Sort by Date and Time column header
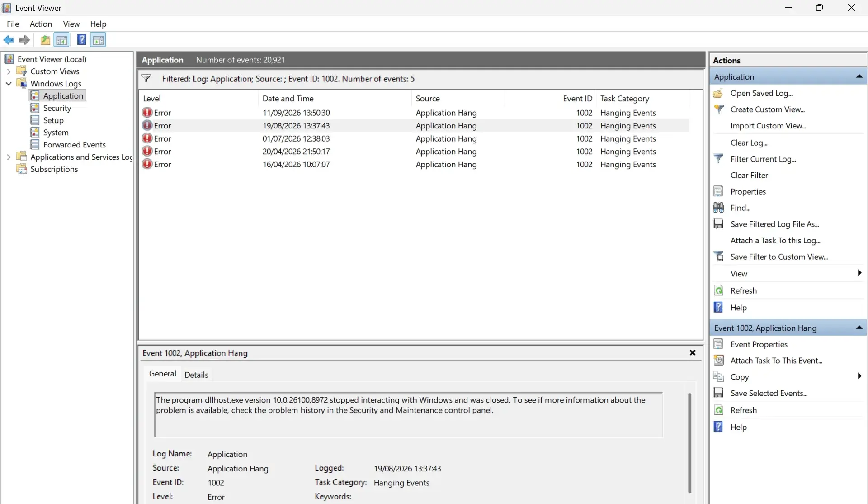868x504 pixels. [335, 99]
